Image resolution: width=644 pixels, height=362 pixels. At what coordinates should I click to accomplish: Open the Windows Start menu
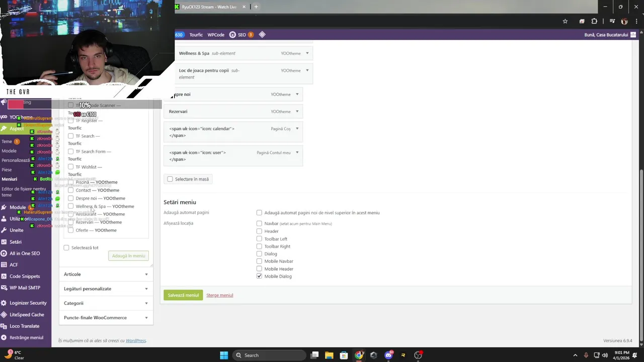coord(224,355)
